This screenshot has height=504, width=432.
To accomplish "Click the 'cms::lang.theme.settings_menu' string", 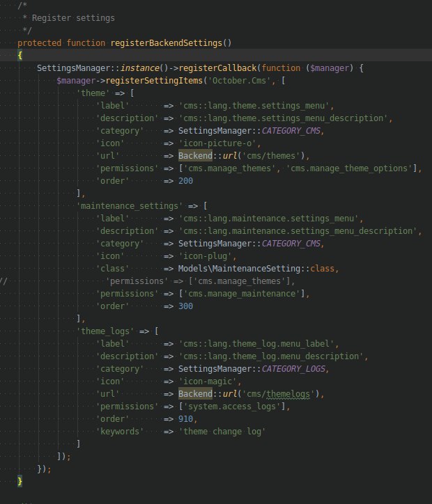I will [254, 106].
